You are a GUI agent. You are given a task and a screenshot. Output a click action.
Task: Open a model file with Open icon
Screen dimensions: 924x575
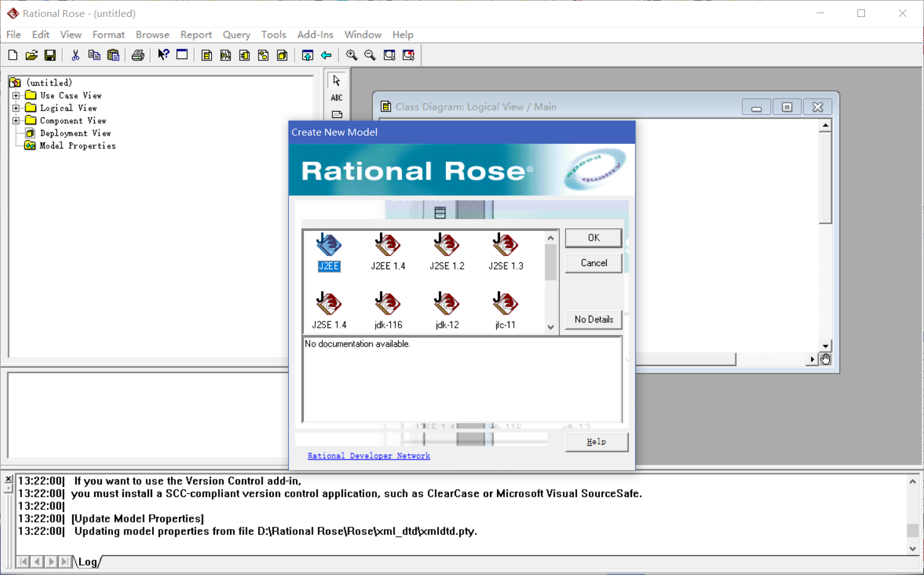(x=31, y=55)
